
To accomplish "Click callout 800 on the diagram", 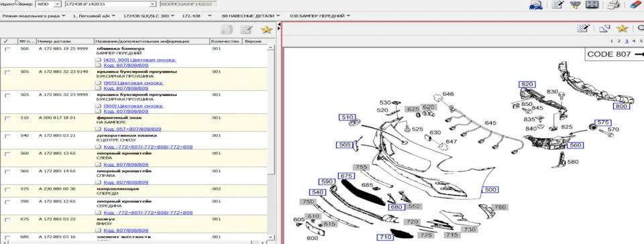I will pos(621,106).
